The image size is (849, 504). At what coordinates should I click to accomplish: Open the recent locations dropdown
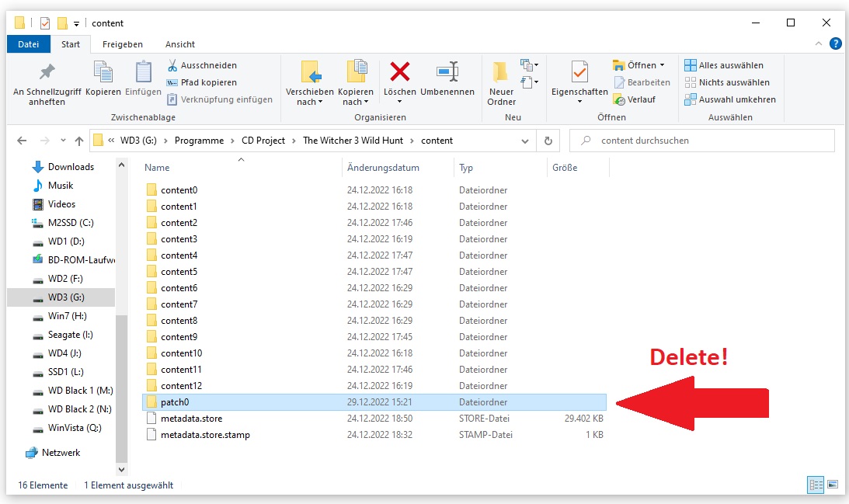point(64,141)
